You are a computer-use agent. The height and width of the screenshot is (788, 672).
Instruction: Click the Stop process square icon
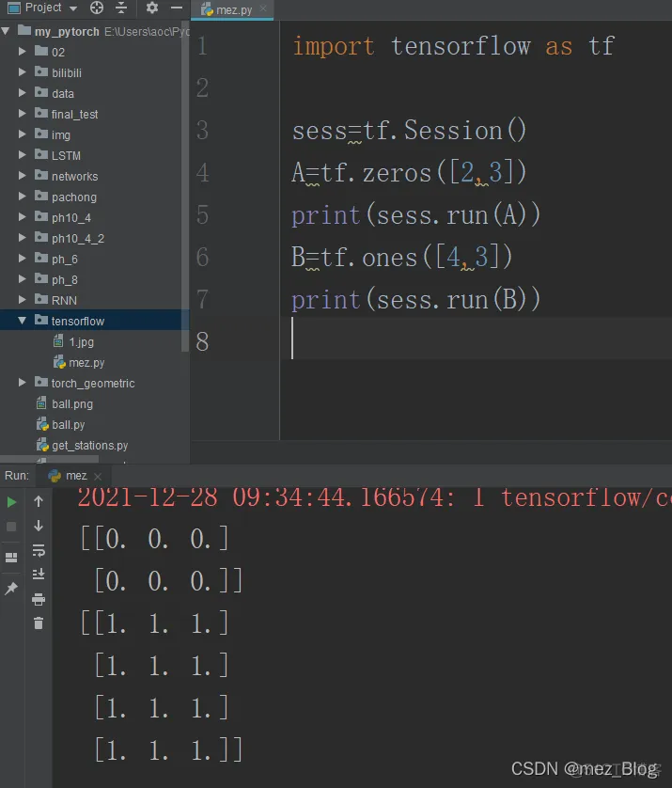11,527
